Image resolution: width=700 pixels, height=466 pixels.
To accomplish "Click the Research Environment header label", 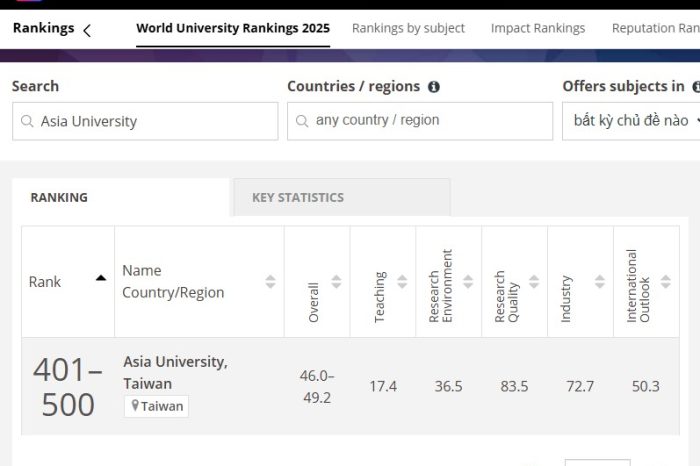I will click(441, 286).
